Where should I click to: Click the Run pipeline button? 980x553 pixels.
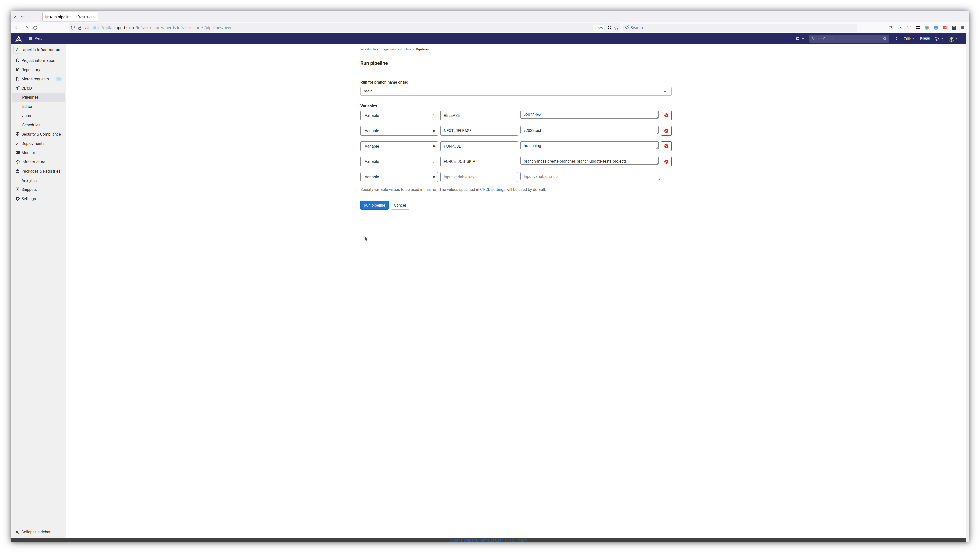(374, 205)
